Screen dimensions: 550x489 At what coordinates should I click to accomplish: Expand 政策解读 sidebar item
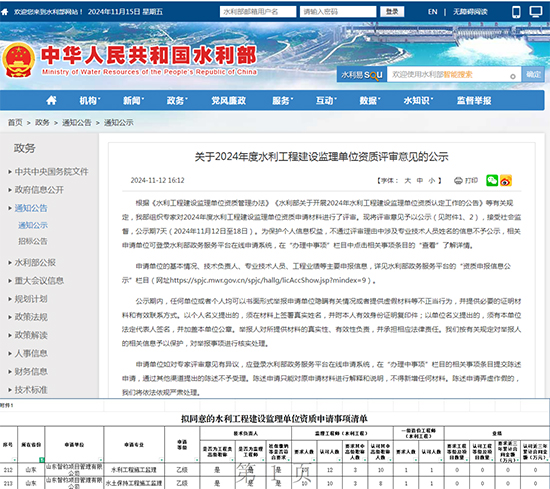pos(31,335)
